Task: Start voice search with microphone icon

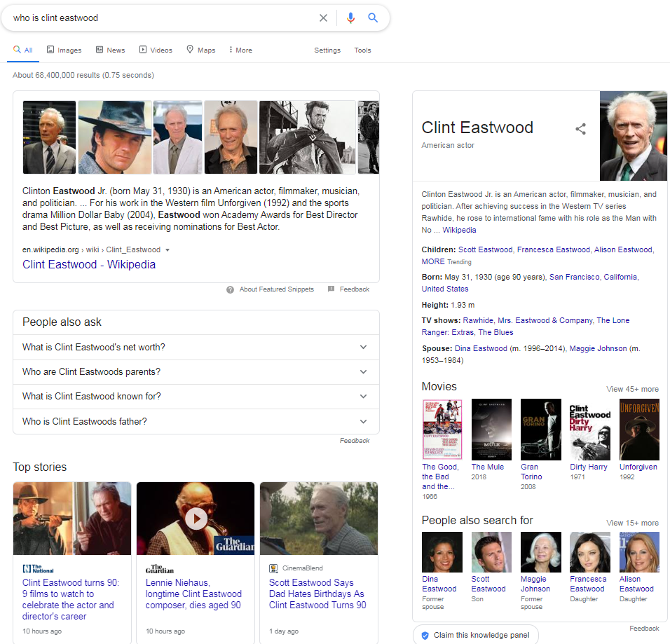Action: pyautogui.click(x=350, y=18)
